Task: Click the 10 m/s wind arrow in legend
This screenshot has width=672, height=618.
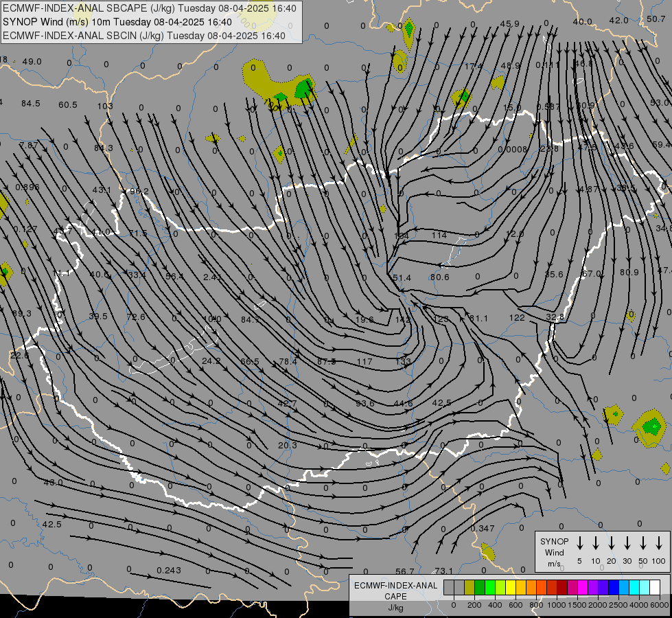Action: click(x=595, y=542)
